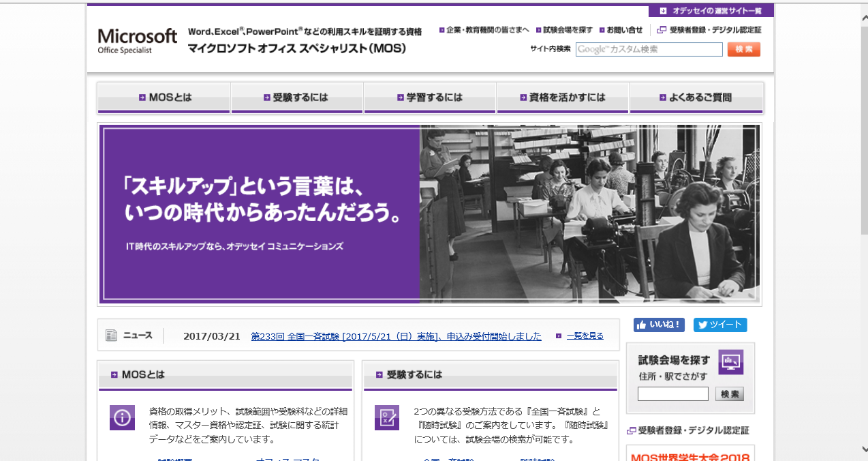
Task: Click the 受験するには section heading
Action: click(x=414, y=374)
